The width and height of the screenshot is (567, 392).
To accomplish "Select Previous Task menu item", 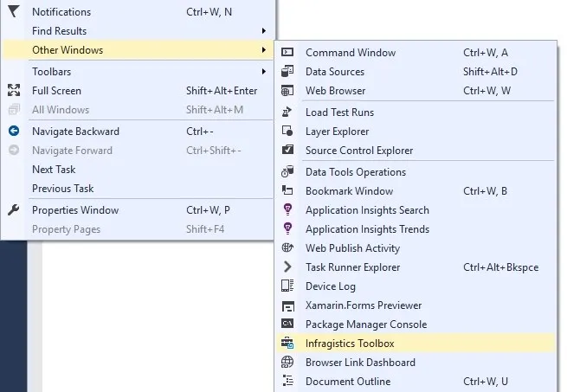I will (x=62, y=189).
